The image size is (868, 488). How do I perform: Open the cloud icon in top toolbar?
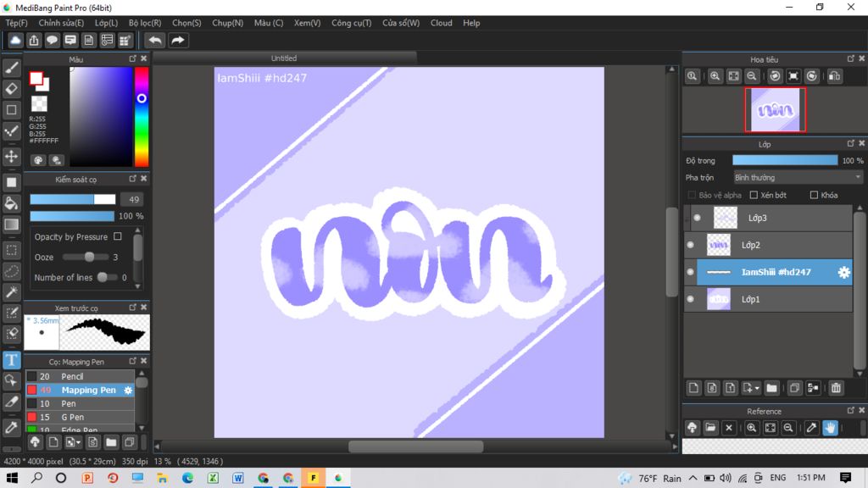pos(15,41)
